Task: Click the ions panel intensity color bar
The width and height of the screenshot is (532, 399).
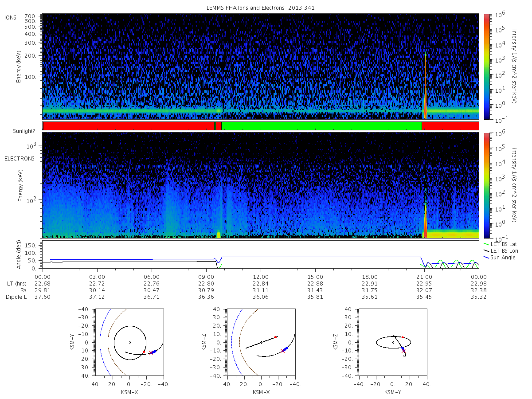Action: pyautogui.click(x=486, y=66)
